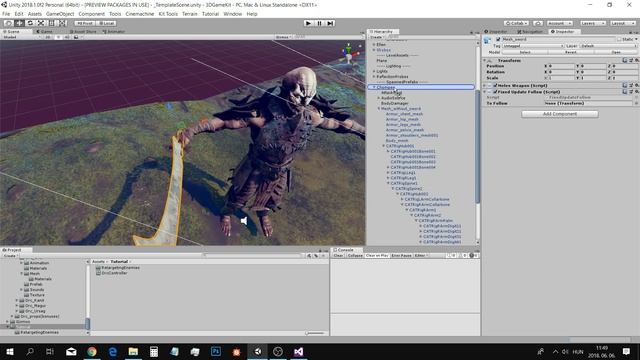640x360 pixels.
Task: Toggle Local handle rotation button
Action: point(106,23)
